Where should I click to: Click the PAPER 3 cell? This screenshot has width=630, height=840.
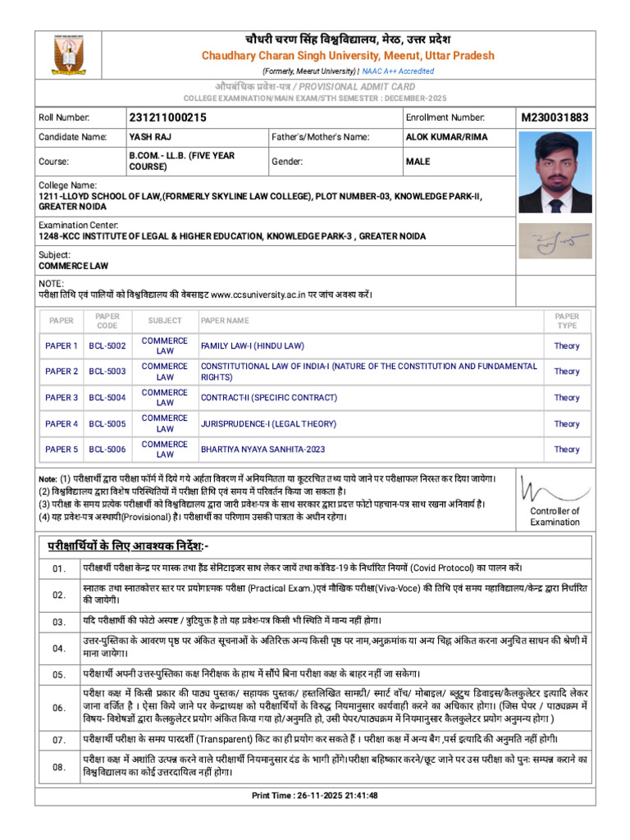click(x=62, y=398)
